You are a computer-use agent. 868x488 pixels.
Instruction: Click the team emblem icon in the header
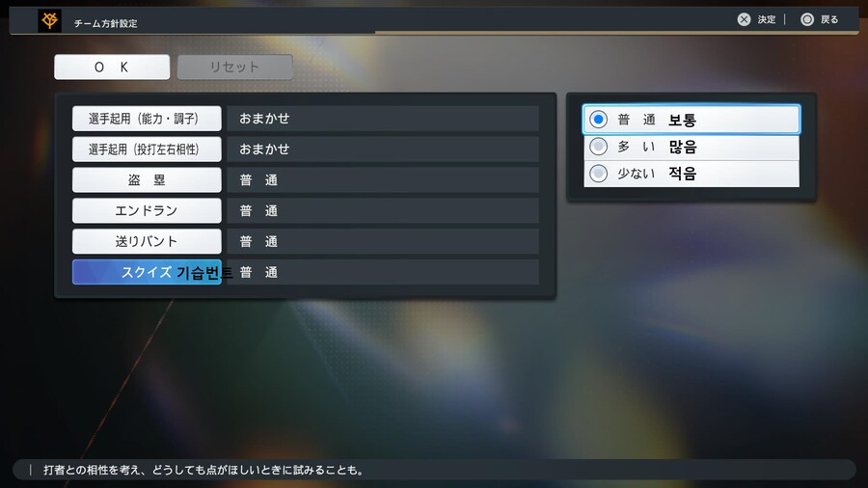pyautogui.click(x=50, y=20)
